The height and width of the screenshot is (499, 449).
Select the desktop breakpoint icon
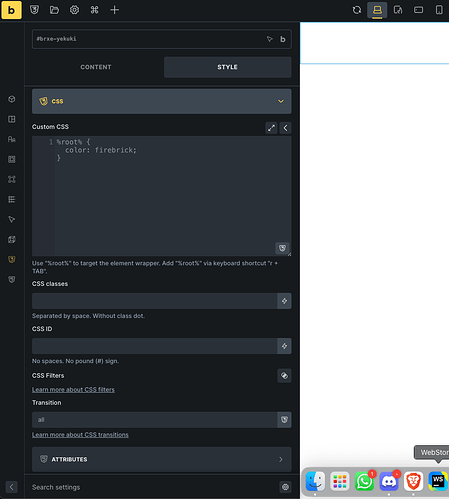coord(377,10)
